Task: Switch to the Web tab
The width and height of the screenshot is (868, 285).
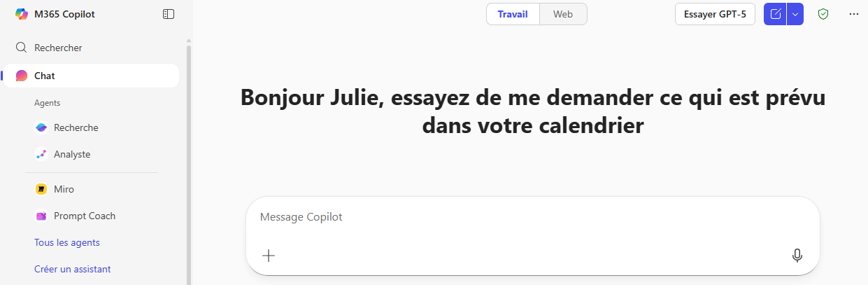Action: [563, 14]
